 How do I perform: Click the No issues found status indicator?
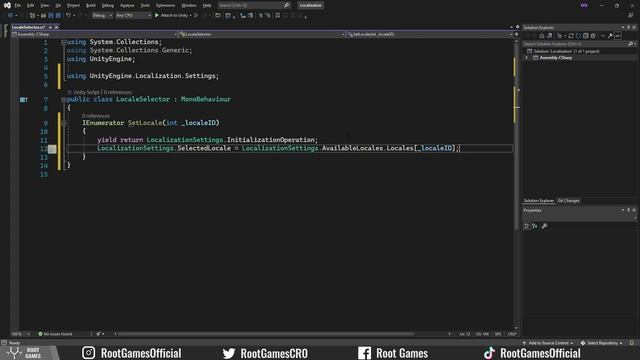[x=55, y=334]
